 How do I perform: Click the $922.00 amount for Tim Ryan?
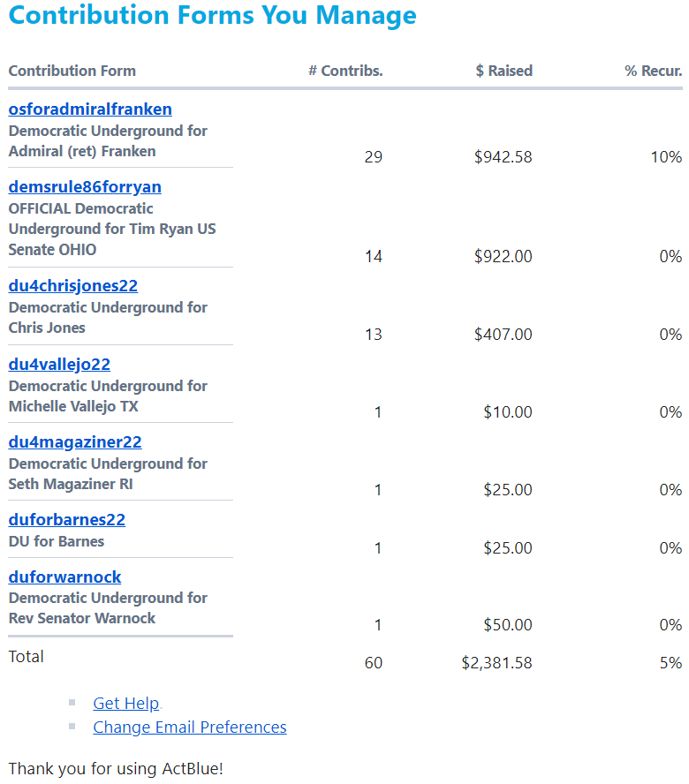[503, 257]
